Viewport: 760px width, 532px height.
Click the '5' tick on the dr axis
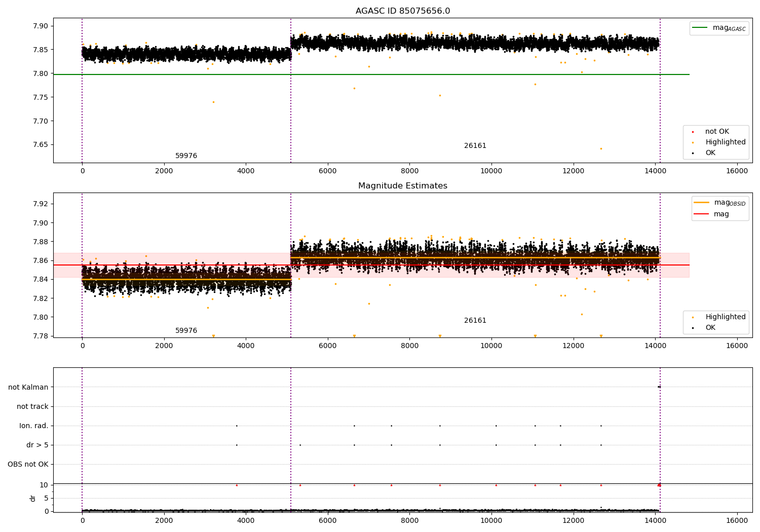(46, 498)
